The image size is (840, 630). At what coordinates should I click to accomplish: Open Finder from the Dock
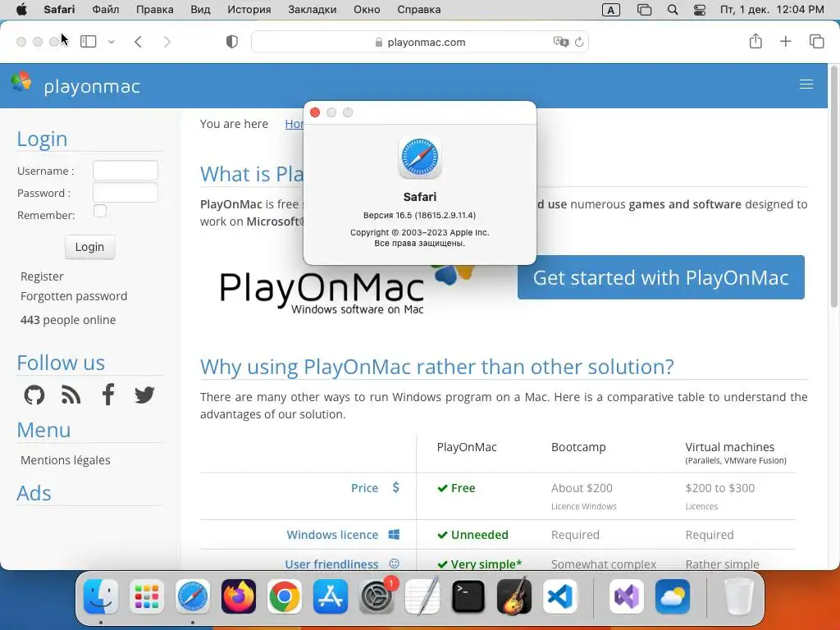click(101, 596)
